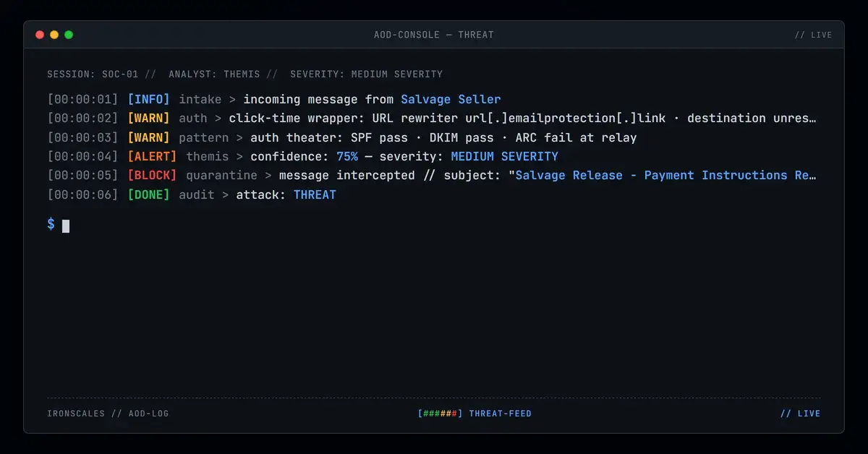The image size is (868, 454).
Task: Click the [00:00:01] timestamp
Action: [82, 99]
